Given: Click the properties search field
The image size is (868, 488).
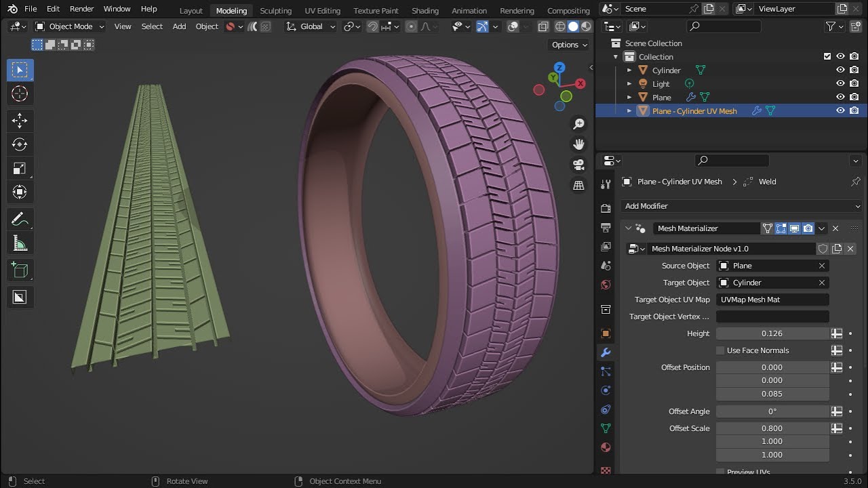Looking at the screenshot, I should coord(732,160).
